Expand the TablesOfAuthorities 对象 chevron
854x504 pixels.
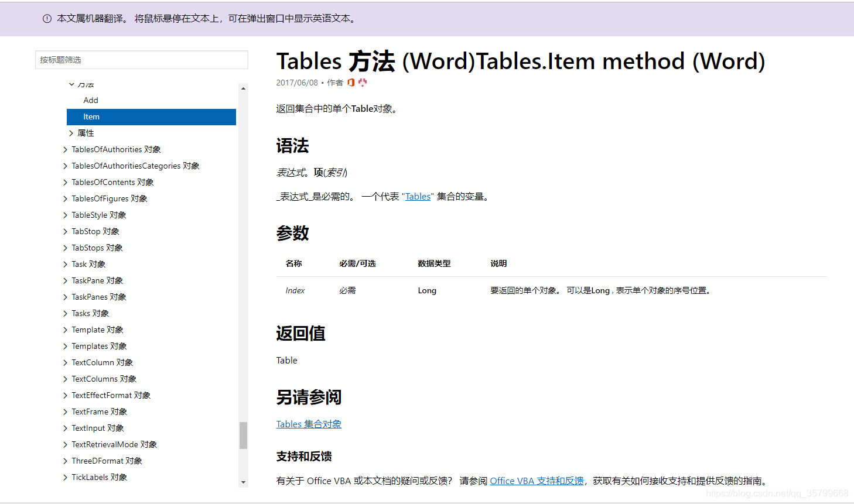(x=65, y=149)
